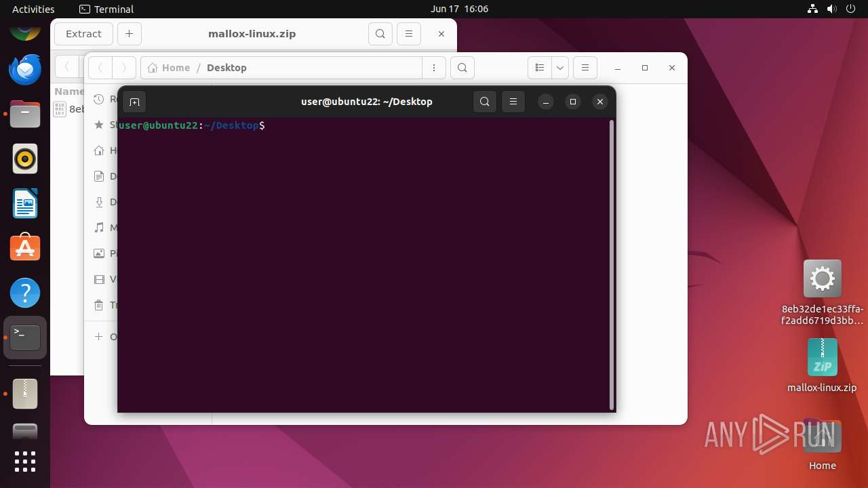Open system status menu in top bar

[x=832, y=9]
